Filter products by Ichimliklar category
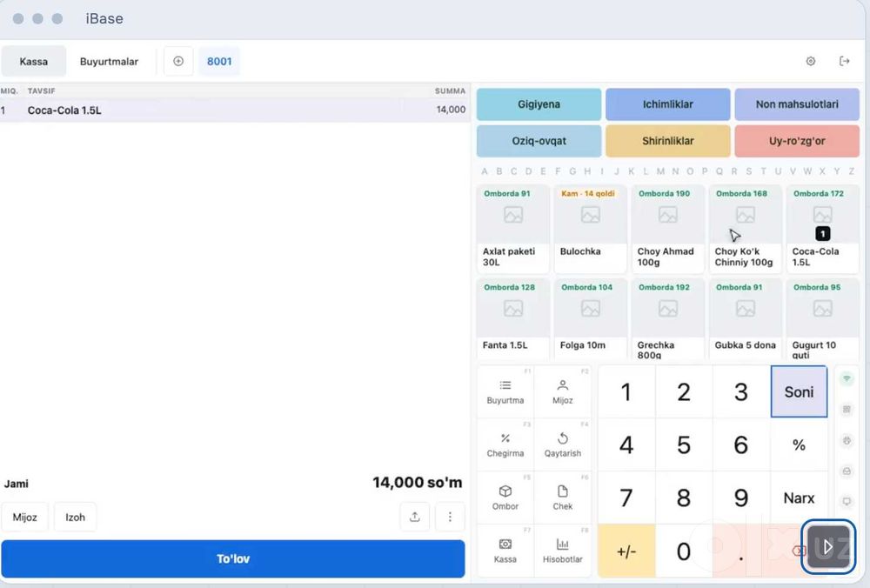The image size is (870, 588). [667, 104]
